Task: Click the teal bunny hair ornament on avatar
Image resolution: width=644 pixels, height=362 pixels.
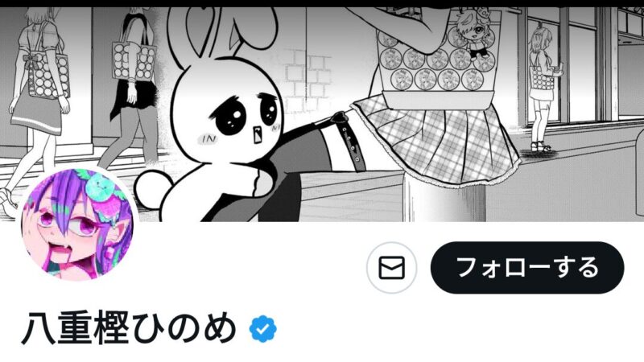Action: point(102,185)
